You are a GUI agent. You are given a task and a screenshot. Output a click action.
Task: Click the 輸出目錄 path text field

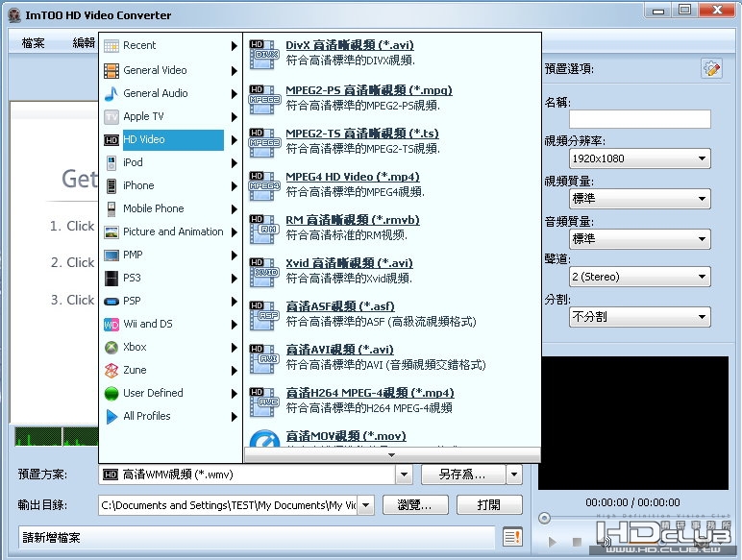pyautogui.click(x=228, y=505)
